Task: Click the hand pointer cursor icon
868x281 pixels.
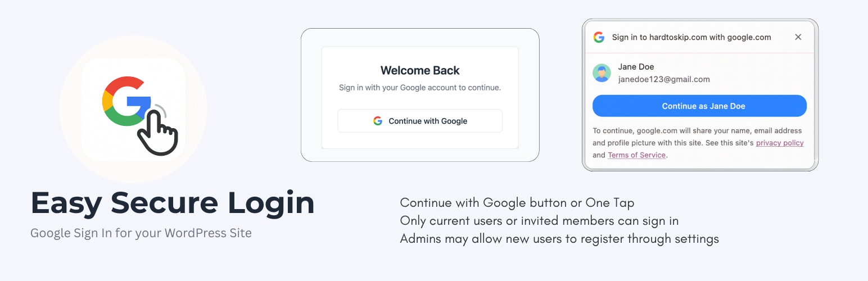Action: (159, 132)
